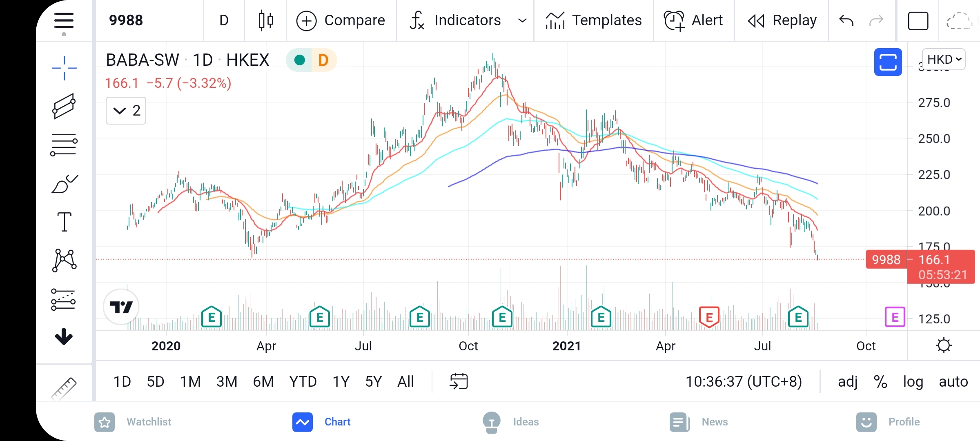Open earnings marker near August 2020

point(420,317)
